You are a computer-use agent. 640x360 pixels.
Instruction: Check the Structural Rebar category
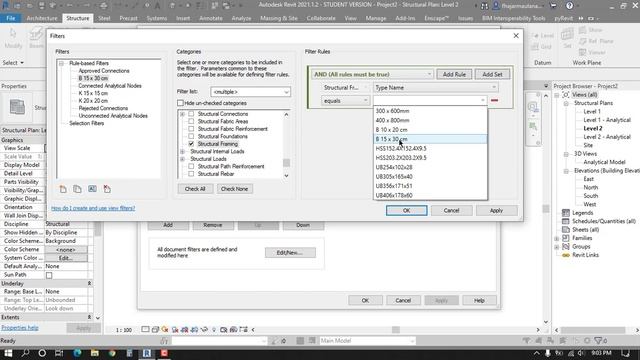click(191, 174)
